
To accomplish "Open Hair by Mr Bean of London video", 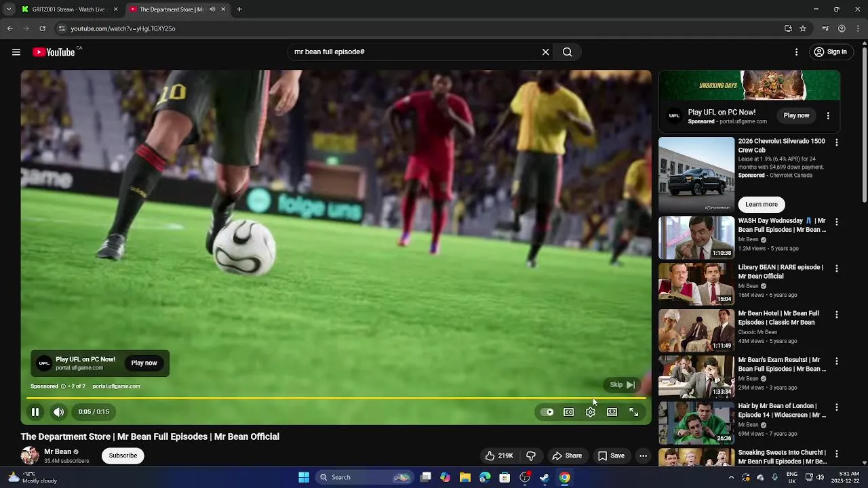I will (696, 423).
